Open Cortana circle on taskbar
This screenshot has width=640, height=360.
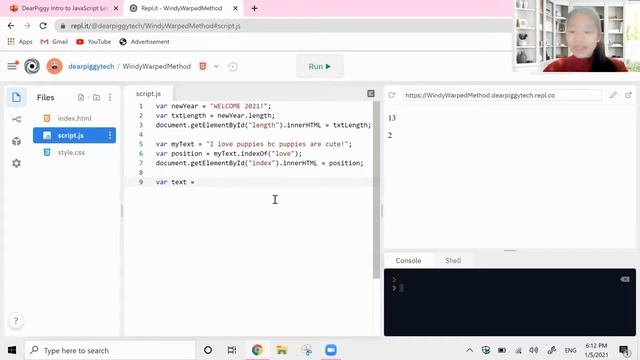coord(208,350)
